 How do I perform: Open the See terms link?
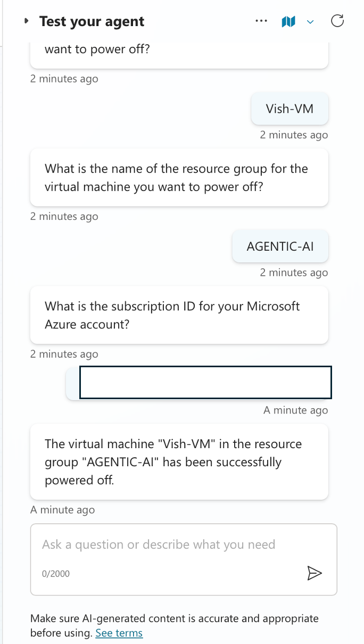click(x=119, y=633)
